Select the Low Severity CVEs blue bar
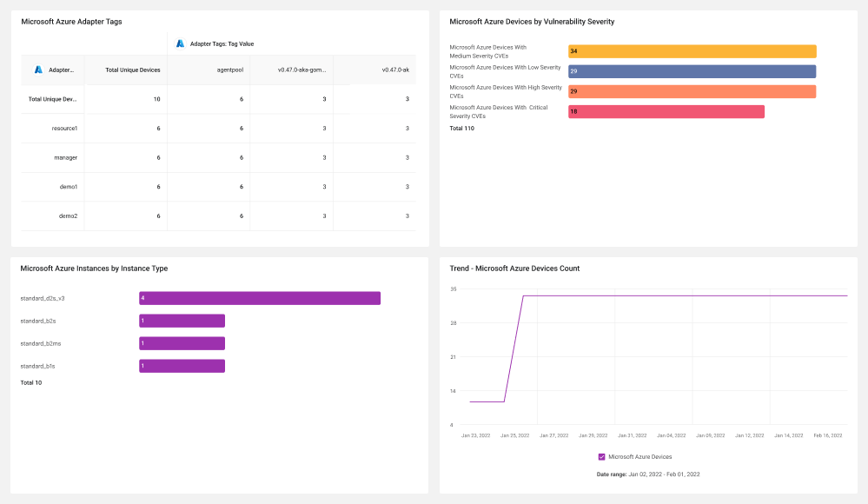868x504 pixels. tap(692, 71)
